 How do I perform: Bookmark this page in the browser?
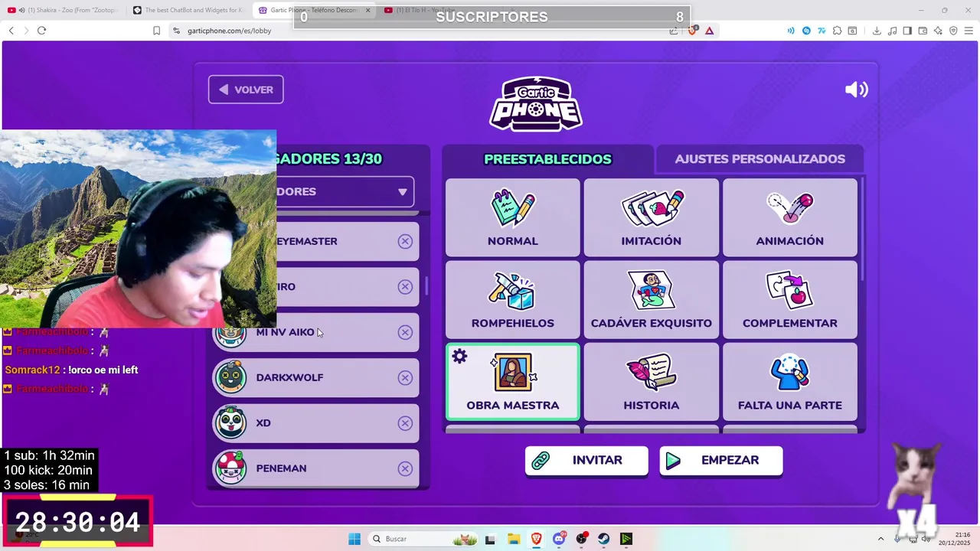click(156, 31)
